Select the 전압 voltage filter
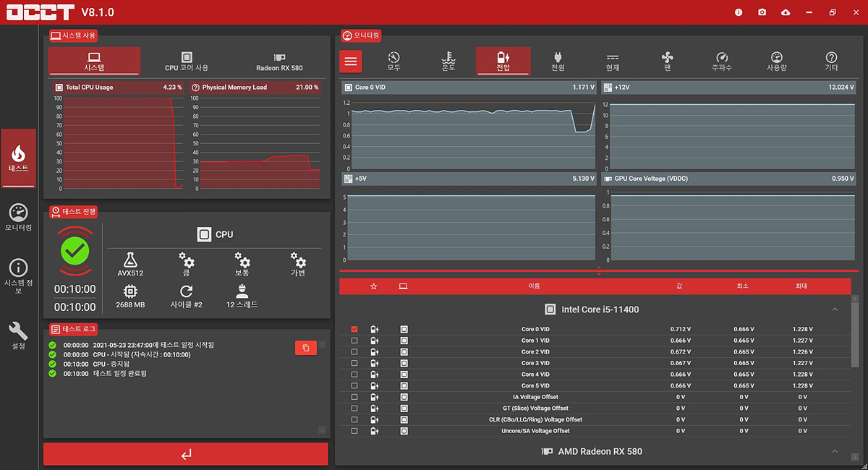 coord(503,61)
